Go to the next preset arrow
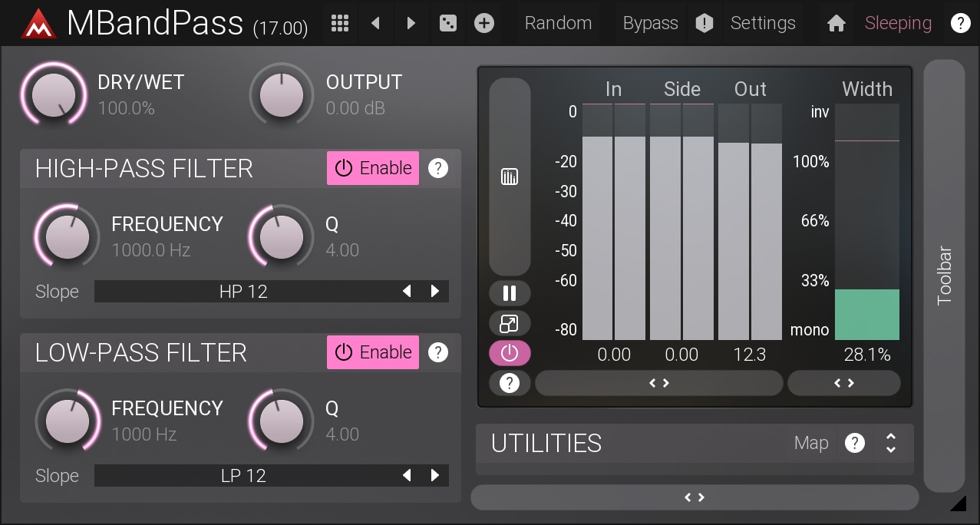 click(x=411, y=23)
